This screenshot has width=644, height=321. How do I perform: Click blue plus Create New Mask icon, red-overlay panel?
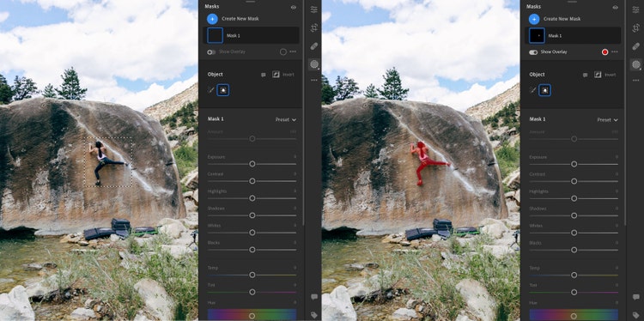tap(534, 19)
